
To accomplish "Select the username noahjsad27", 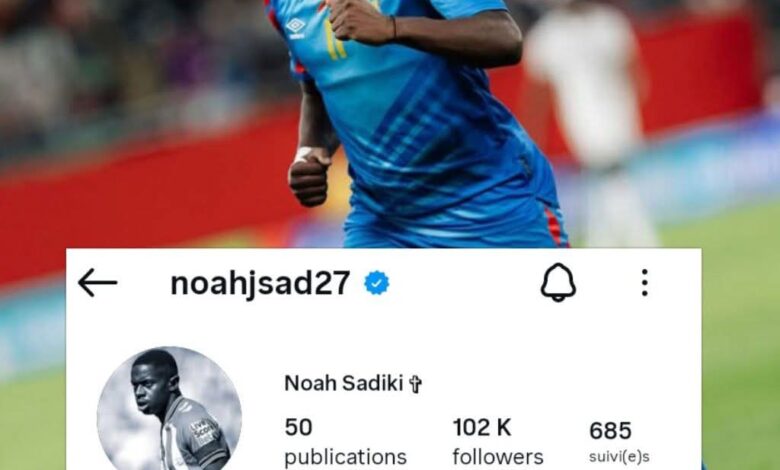I will click(260, 283).
